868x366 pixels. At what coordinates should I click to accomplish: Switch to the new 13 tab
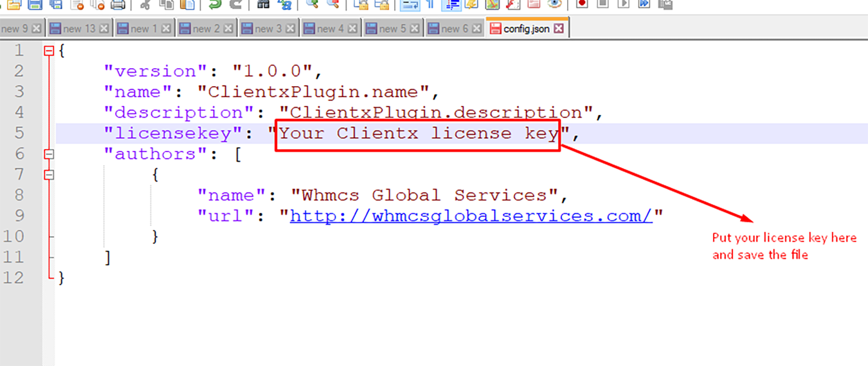point(79,28)
